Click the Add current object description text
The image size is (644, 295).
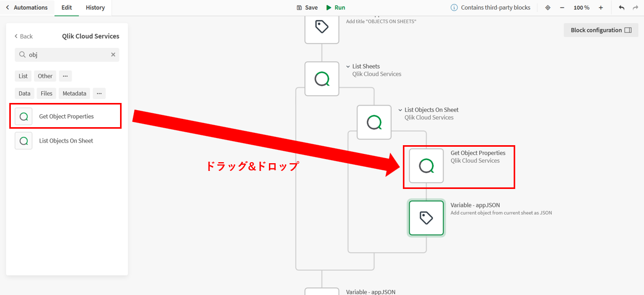coord(501,213)
